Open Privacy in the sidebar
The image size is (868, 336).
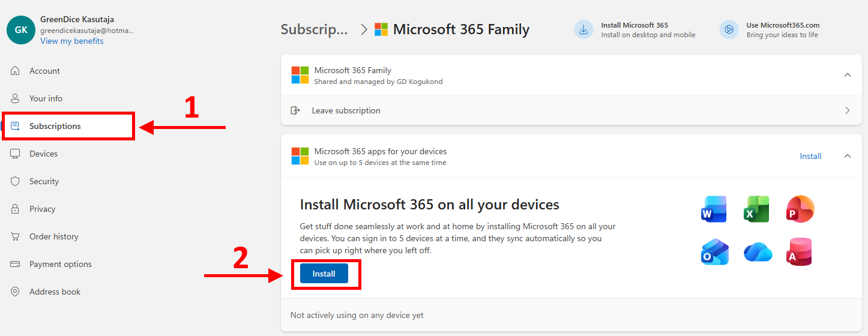pyautogui.click(x=42, y=209)
